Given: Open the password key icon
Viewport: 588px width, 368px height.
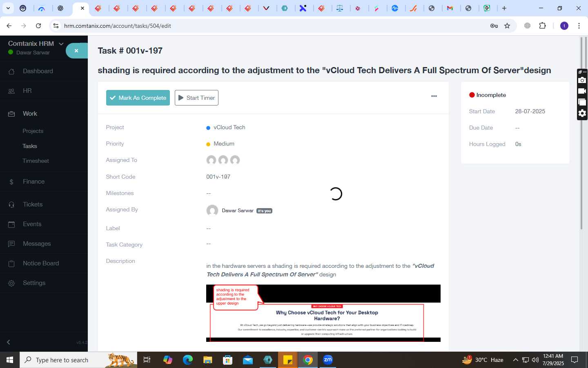Looking at the screenshot, I should click(x=494, y=26).
